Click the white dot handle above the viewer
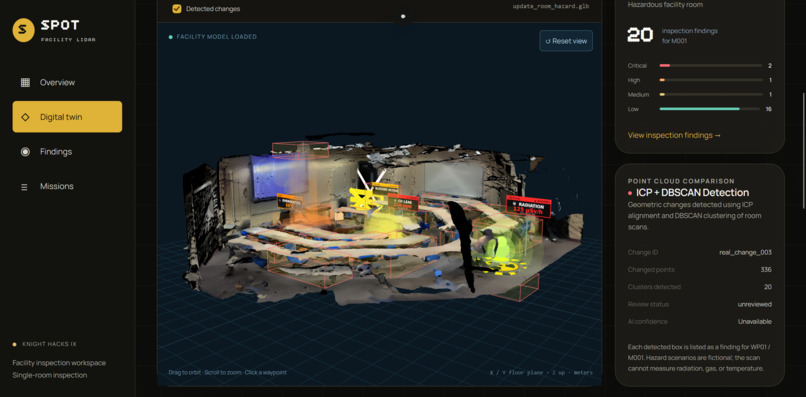806x397 pixels. (x=403, y=16)
